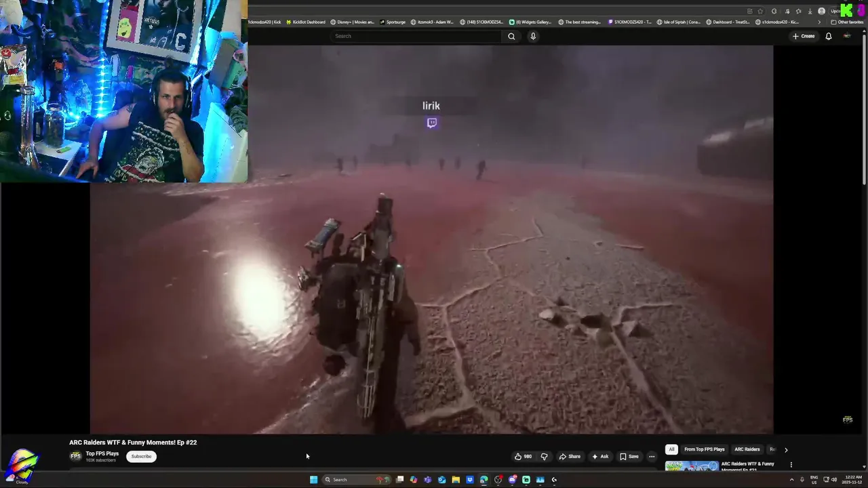Start voice search with the microphone icon

pyautogui.click(x=533, y=36)
